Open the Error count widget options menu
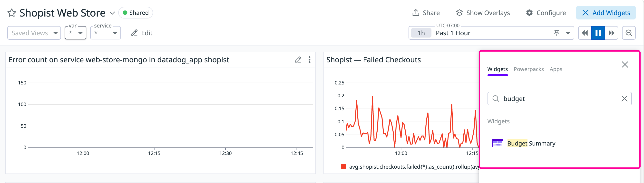 point(310,60)
